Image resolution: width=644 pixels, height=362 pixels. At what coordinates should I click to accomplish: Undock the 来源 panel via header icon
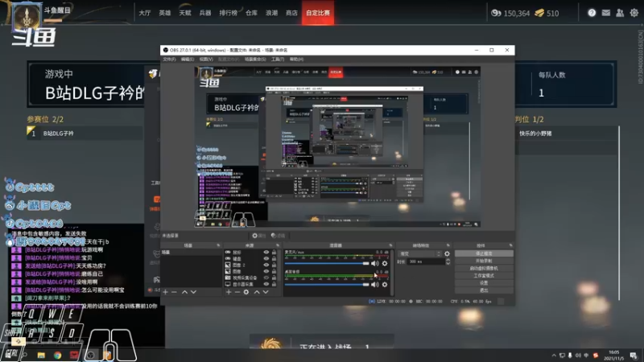[278, 245]
